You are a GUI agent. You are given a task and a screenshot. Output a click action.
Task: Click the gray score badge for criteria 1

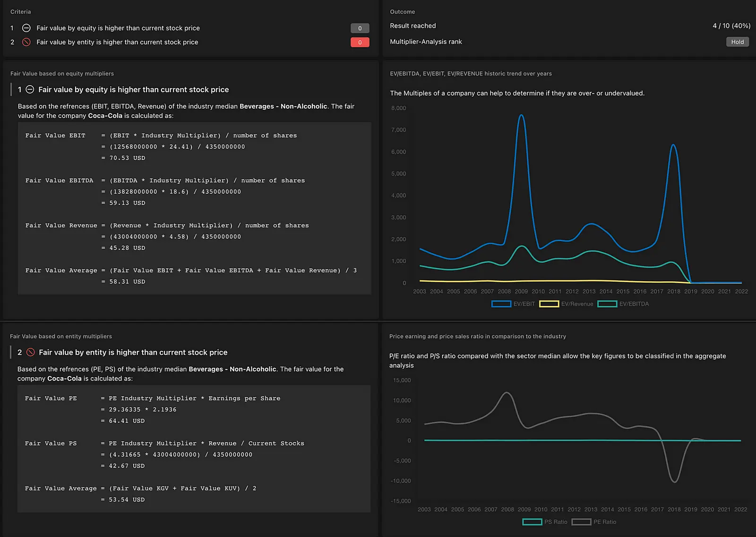click(x=360, y=28)
